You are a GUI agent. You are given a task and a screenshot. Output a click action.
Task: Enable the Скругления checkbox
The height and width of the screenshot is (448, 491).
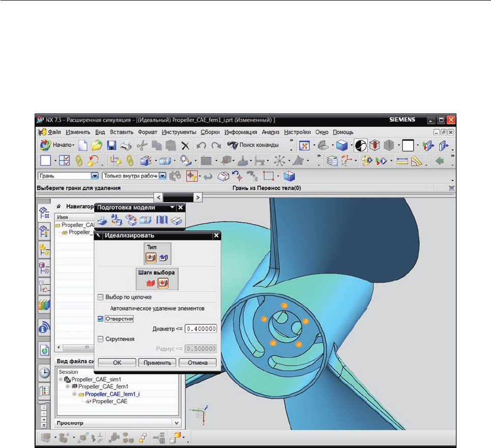pos(101,339)
